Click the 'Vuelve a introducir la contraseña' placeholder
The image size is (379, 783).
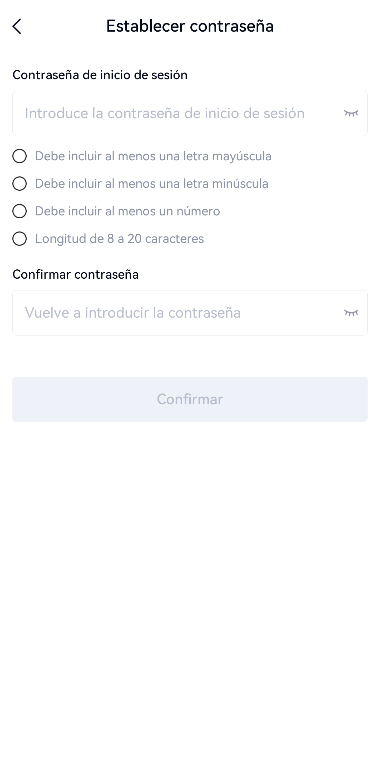pos(133,313)
